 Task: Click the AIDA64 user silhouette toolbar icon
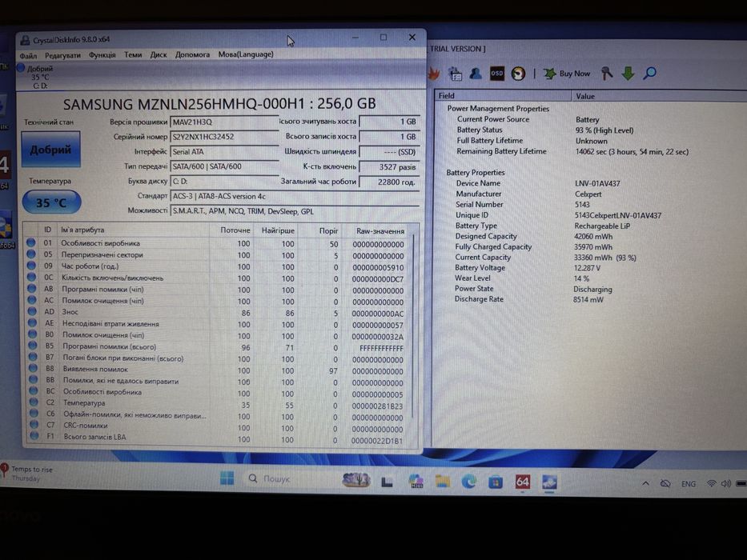[x=476, y=74]
